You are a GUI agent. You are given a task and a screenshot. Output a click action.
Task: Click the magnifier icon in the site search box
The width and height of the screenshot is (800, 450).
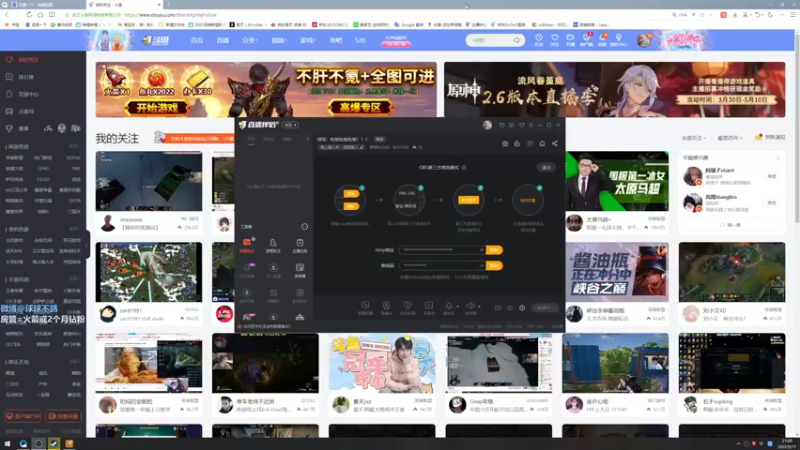(516, 40)
